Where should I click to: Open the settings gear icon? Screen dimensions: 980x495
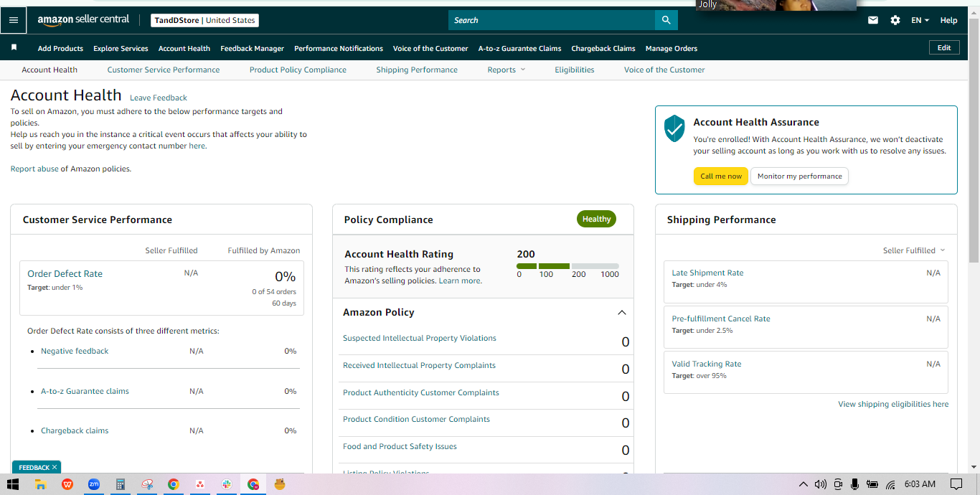(895, 20)
